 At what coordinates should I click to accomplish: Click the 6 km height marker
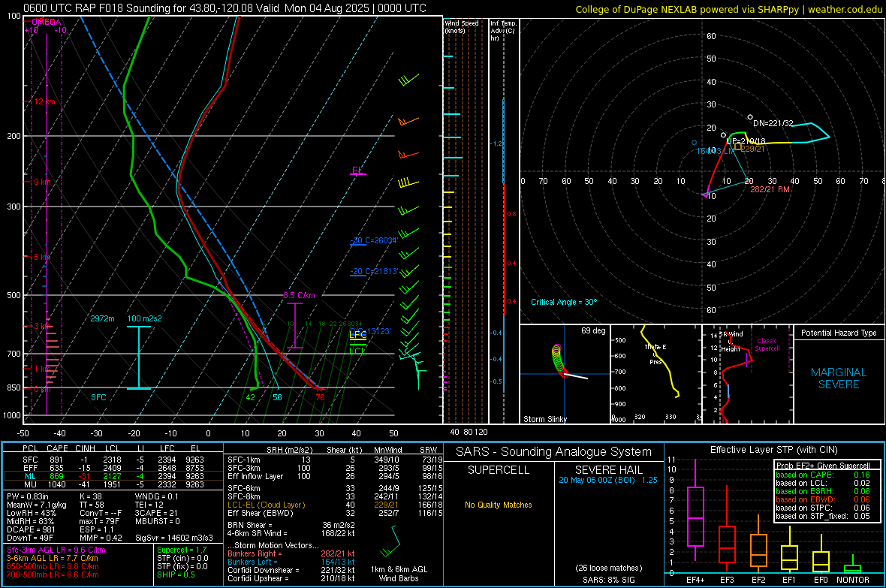pos(42,257)
